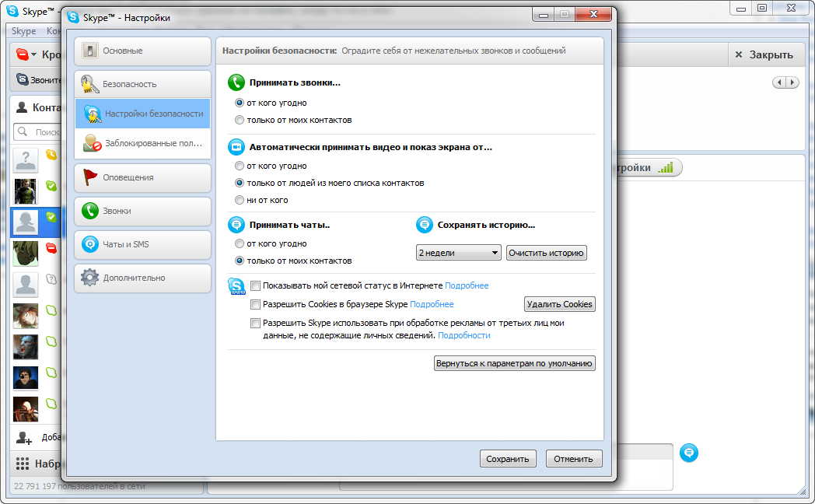Open the Оповещения settings section
The height and width of the screenshot is (504, 815).
142,177
